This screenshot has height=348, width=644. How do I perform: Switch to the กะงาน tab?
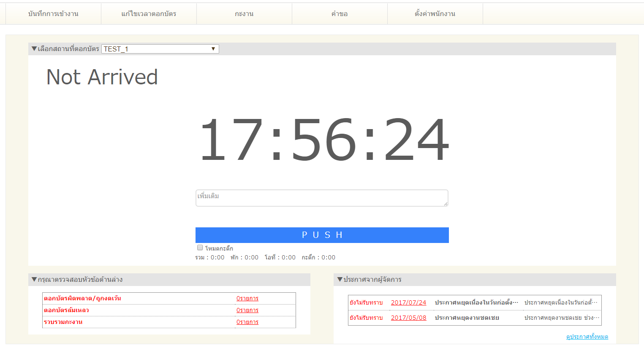pos(244,14)
